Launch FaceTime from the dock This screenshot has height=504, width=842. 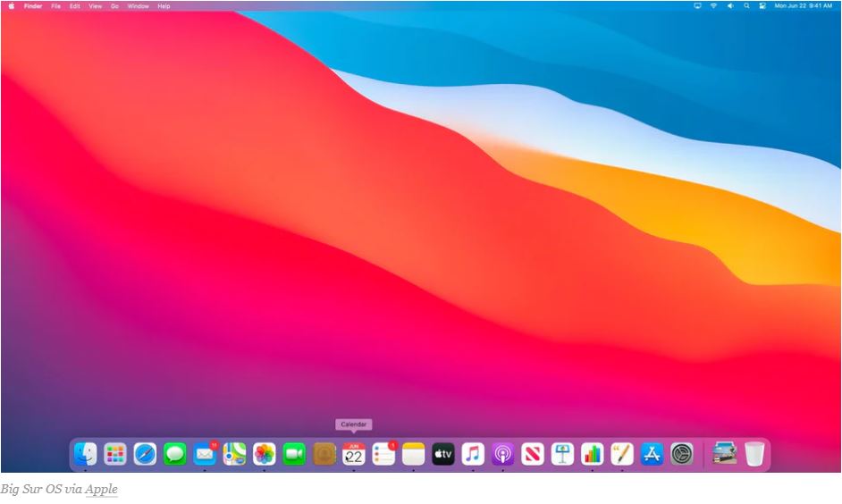pos(294,454)
